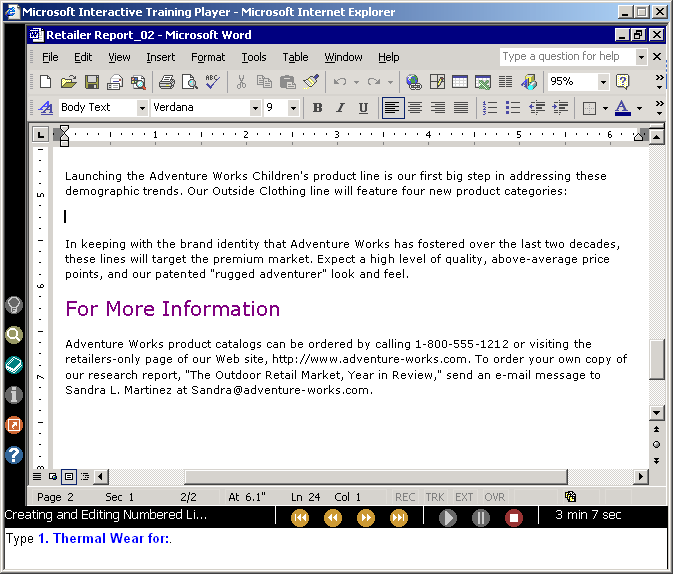Image resolution: width=673 pixels, height=574 pixels.
Task: Open the Insert menu
Action: 161,57
